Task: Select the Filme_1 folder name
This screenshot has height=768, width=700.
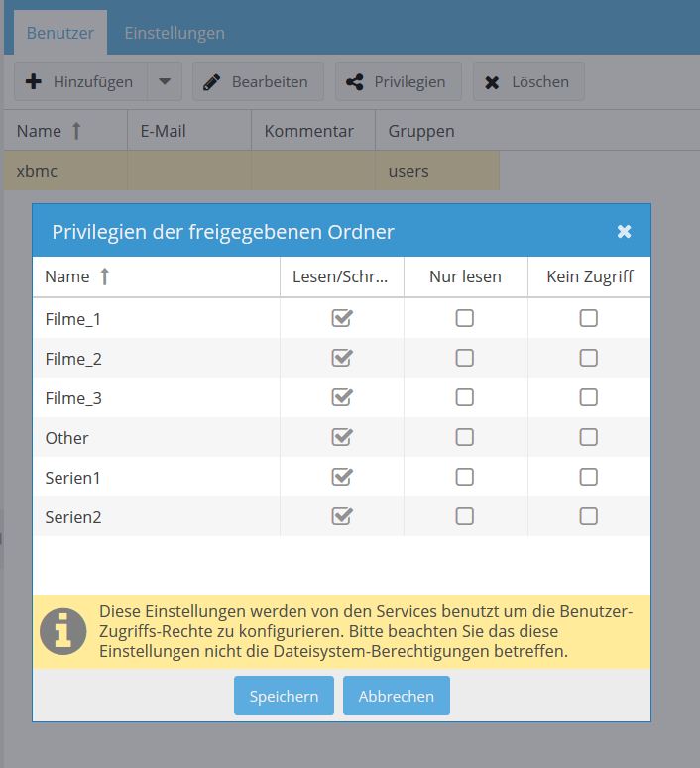Action: click(73, 319)
